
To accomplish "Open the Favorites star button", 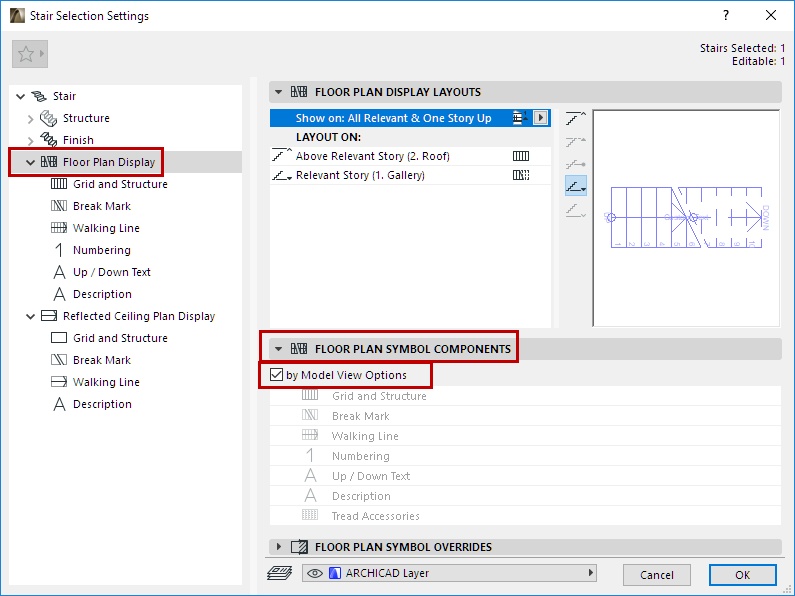I will (30, 54).
